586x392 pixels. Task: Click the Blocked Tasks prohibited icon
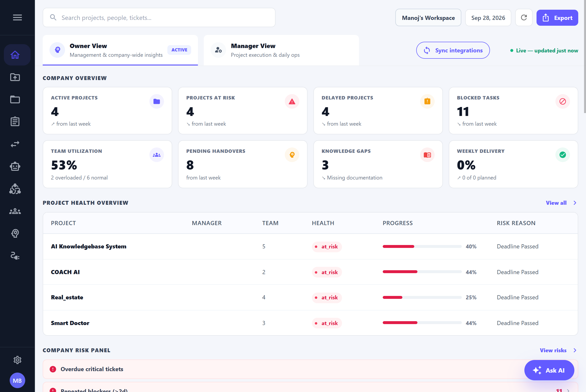[x=562, y=101]
